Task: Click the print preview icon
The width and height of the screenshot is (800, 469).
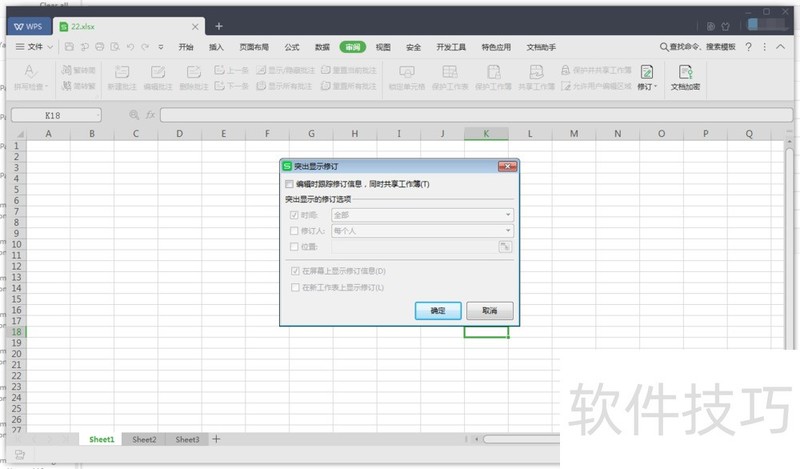Action: coord(115,47)
